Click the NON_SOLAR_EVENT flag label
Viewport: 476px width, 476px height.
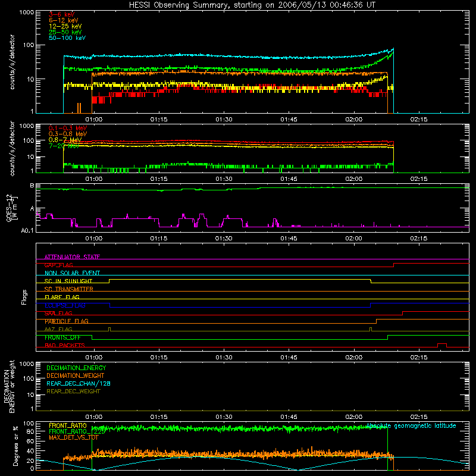[72, 273]
